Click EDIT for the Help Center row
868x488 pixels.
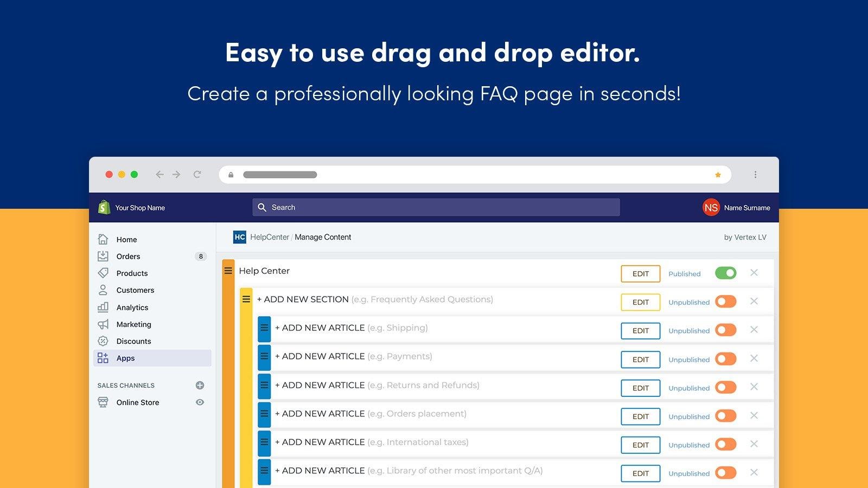[640, 274]
